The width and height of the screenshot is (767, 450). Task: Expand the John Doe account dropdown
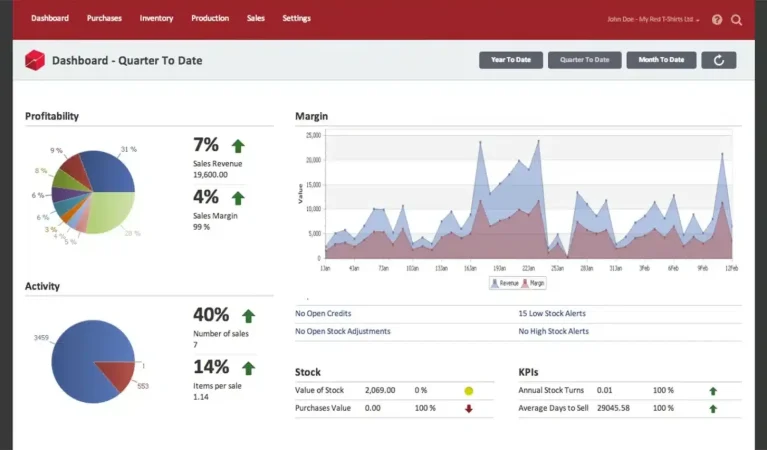[x=653, y=20]
